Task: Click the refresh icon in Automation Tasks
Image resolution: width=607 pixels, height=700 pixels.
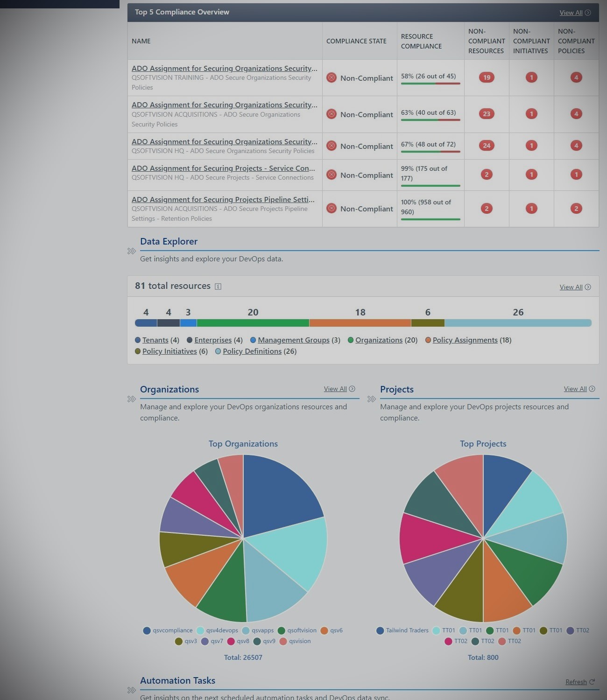Action: pyautogui.click(x=592, y=682)
